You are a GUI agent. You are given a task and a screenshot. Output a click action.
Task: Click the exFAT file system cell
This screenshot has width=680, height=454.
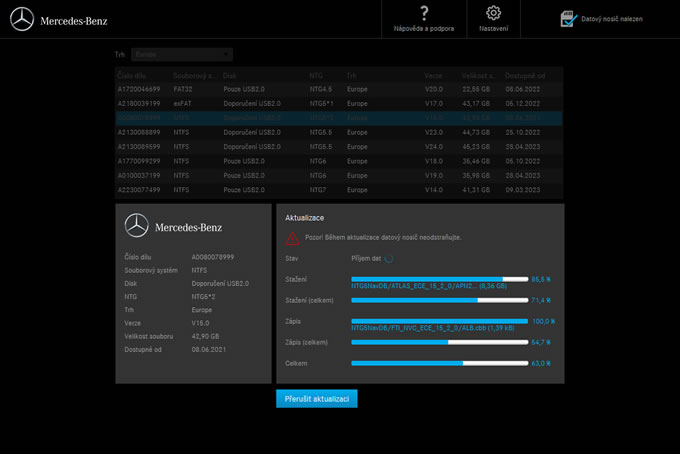click(x=183, y=104)
